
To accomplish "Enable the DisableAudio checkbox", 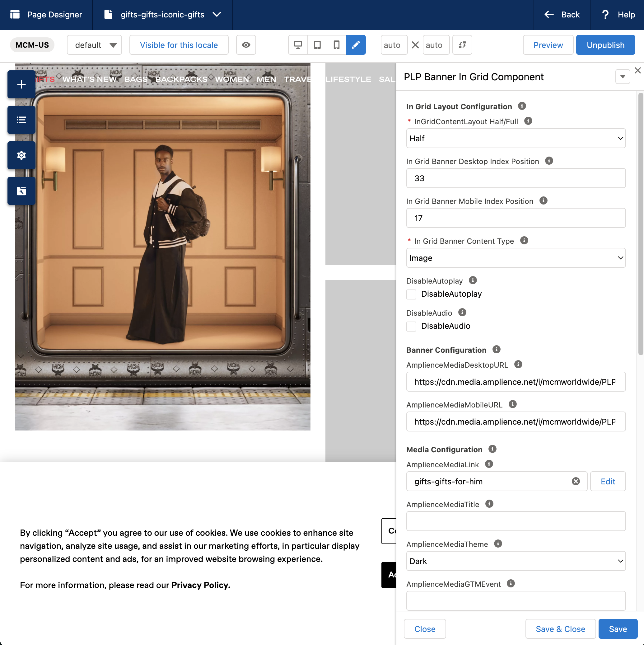I will (411, 326).
